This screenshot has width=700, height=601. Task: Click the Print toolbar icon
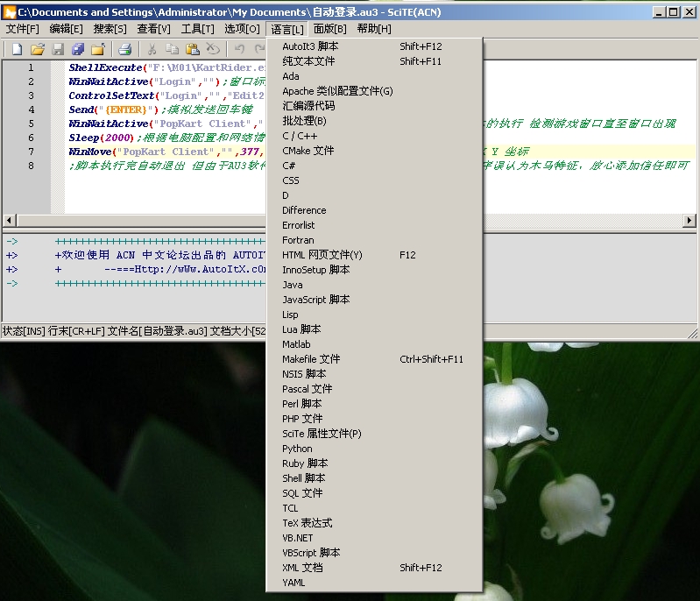[125, 49]
